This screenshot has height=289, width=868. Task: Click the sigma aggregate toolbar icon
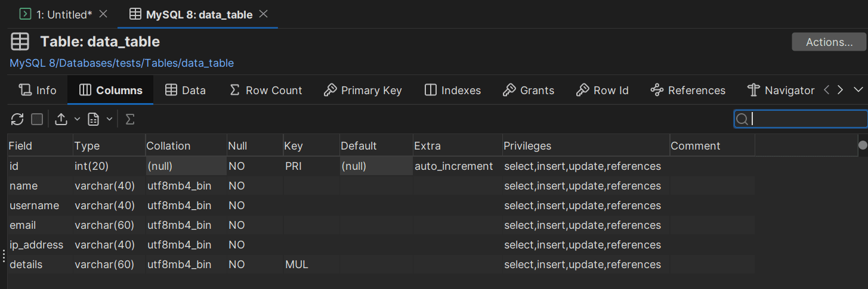129,119
